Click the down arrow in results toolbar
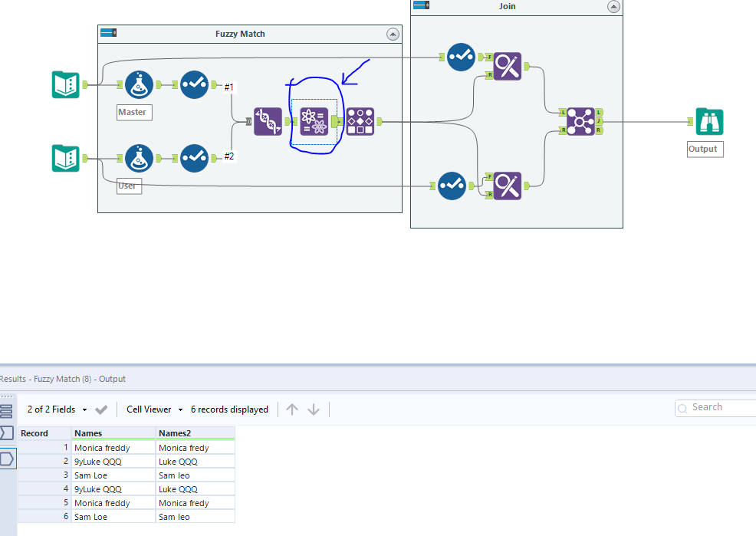The image size is (756, 536). [x=314, y=409]
